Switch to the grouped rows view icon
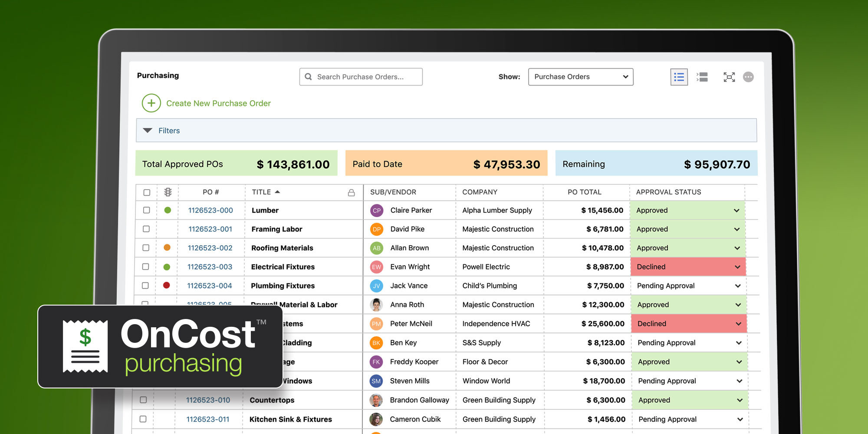 (x=702, y=77)
